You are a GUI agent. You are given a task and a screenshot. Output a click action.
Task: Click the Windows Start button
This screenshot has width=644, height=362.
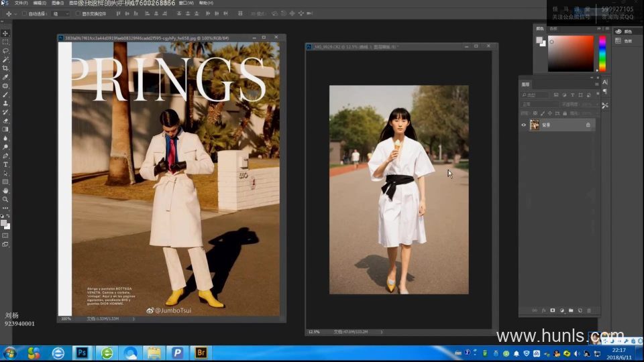10,353
